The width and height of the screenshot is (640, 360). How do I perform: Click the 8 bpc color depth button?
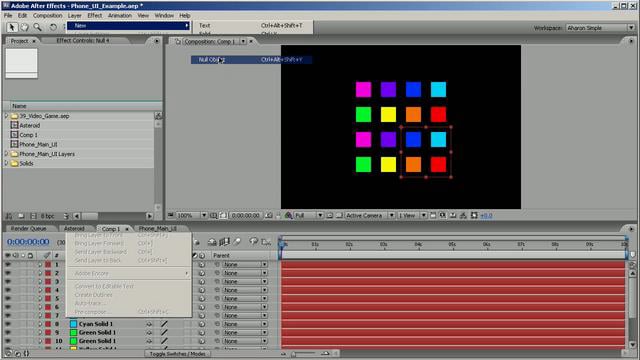click(x=47, y=216)
